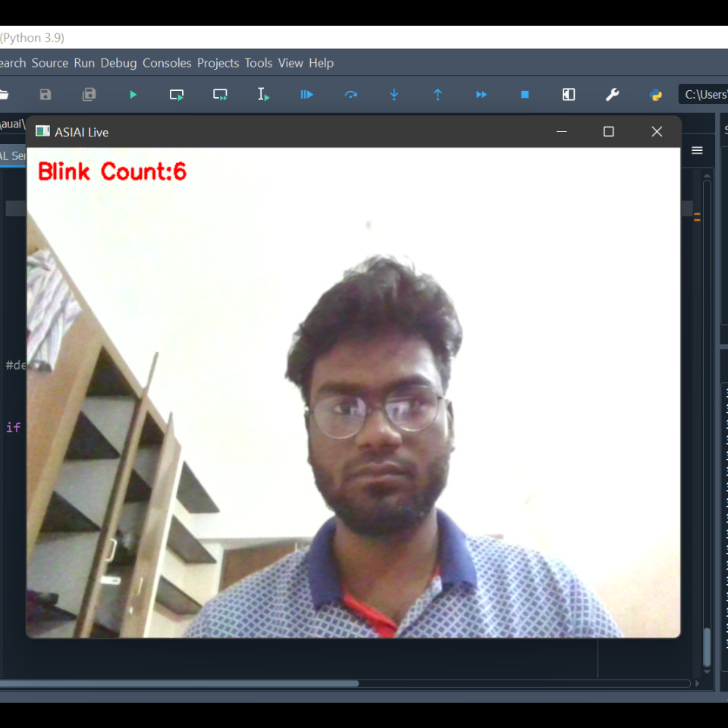Click the Save file icon

click(45, 95)
